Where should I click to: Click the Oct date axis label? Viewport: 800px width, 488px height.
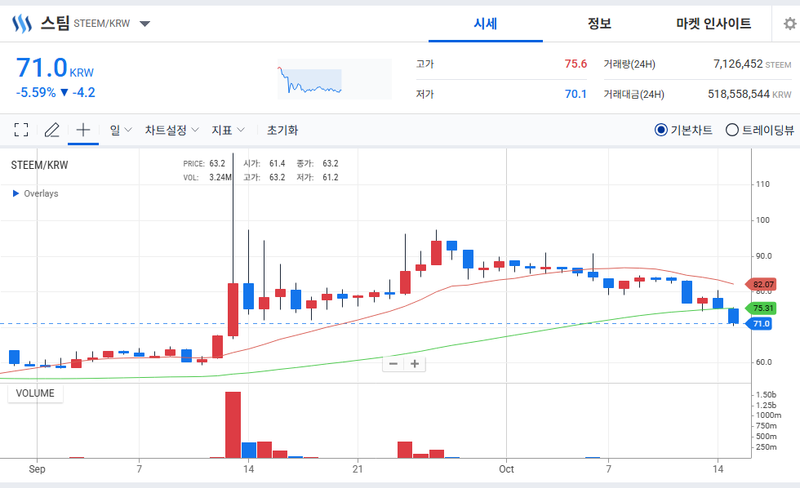[x=506, y=469]
